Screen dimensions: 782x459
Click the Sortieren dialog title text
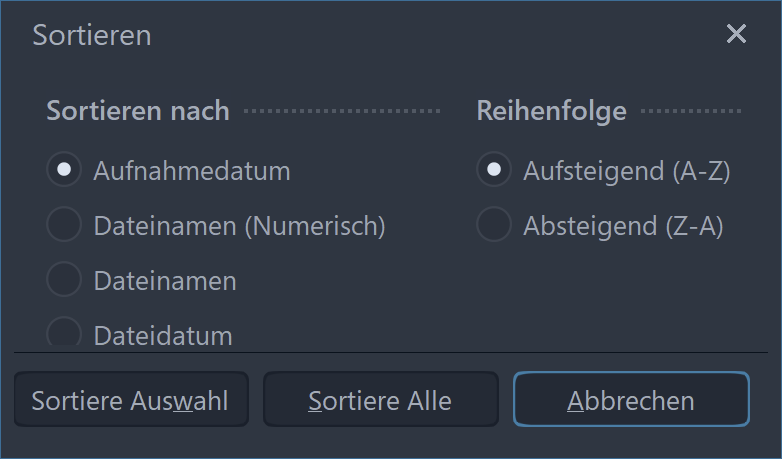pos(92,35)
